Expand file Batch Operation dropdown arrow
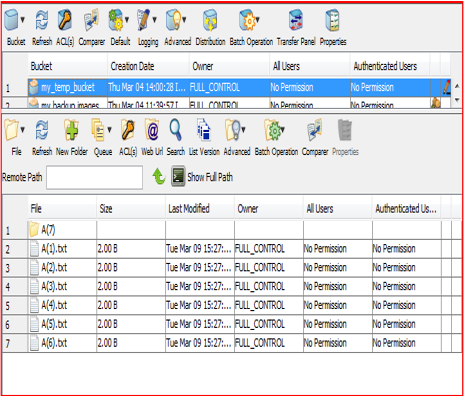 point(283,129)
